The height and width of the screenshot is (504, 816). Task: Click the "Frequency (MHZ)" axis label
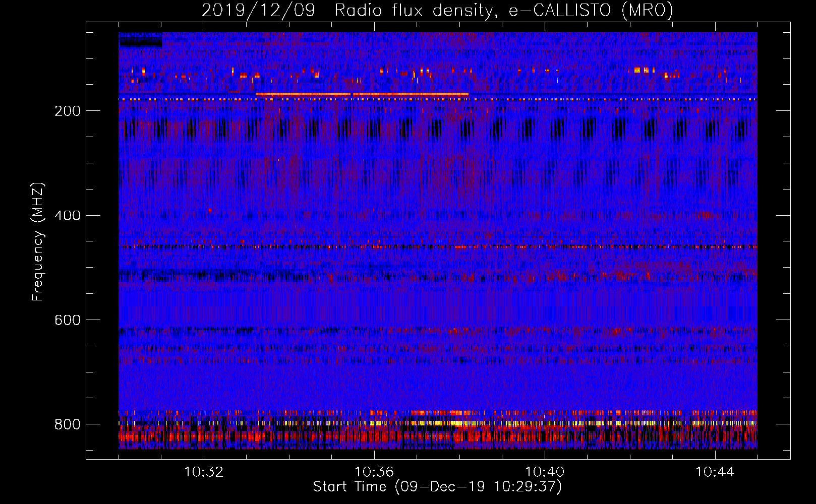38,241
